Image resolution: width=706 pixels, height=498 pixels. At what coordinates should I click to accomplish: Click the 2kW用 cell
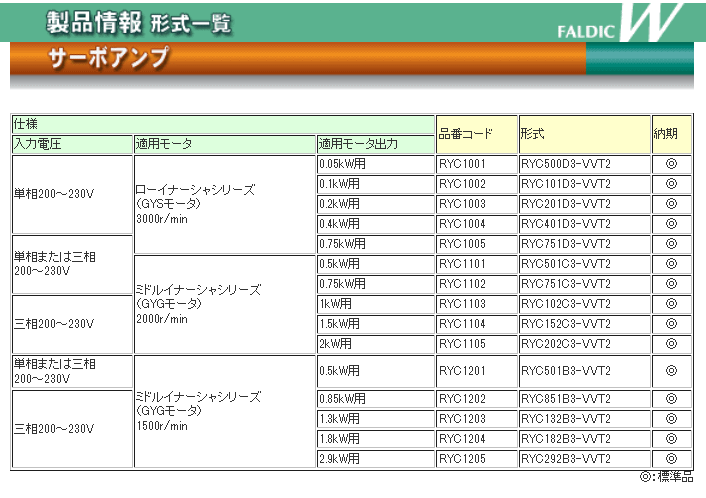tap(376, 344)
